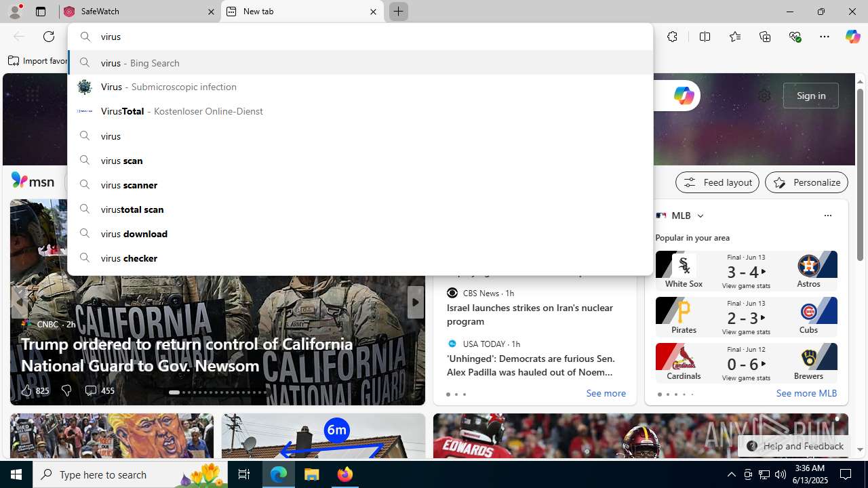Advance the news carousel with next arrow
This screenshot has height=488, width=868.
coord(415,302)
